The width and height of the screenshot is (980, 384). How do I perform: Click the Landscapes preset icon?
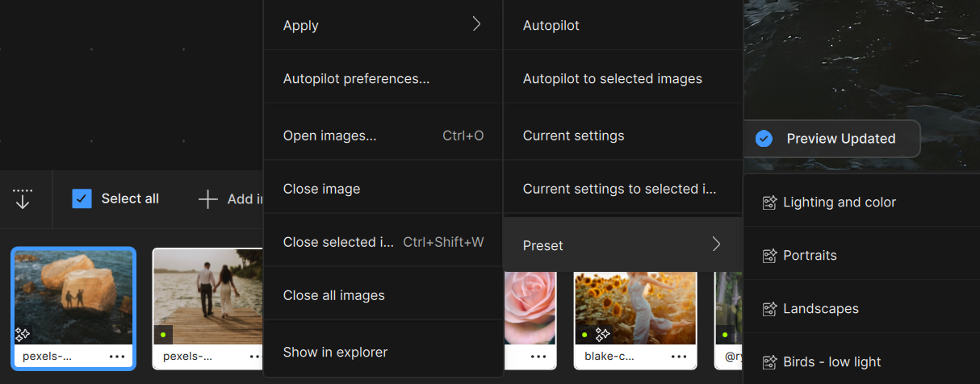769,309
